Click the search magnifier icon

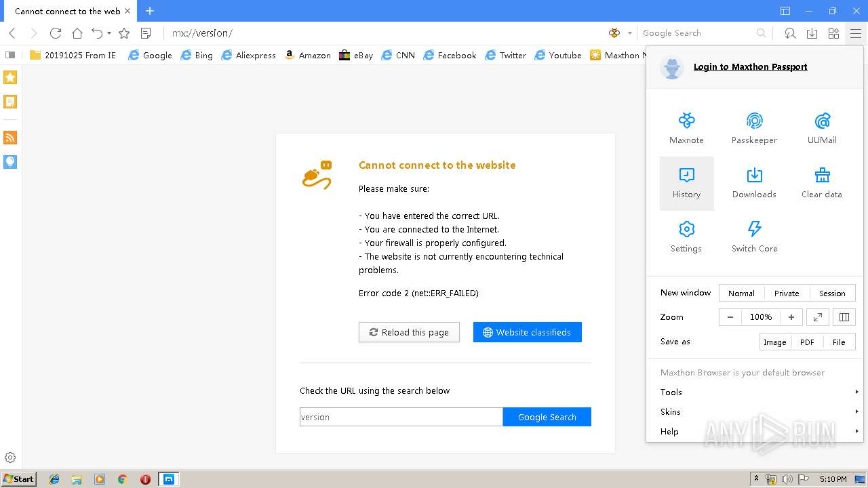(x=761, y=33)
